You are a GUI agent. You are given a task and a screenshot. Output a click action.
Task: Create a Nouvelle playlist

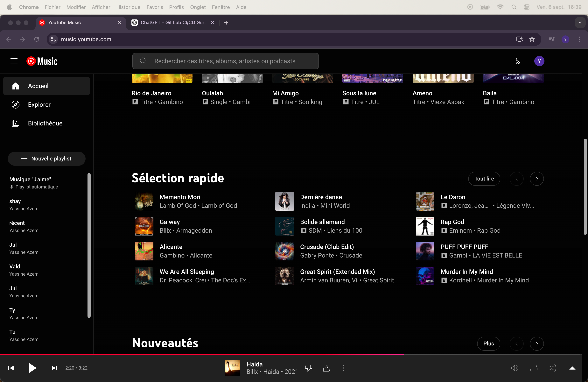(46, 159)
